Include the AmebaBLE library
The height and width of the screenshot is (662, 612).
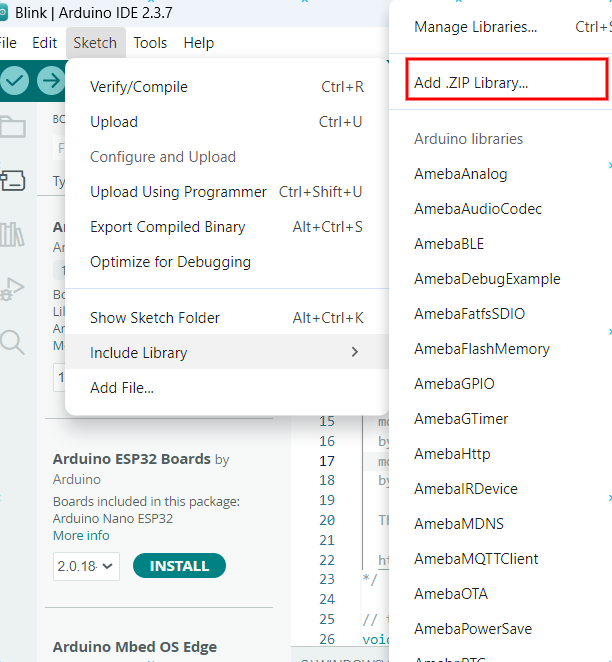pyautogui.click(x=501, y=244)
